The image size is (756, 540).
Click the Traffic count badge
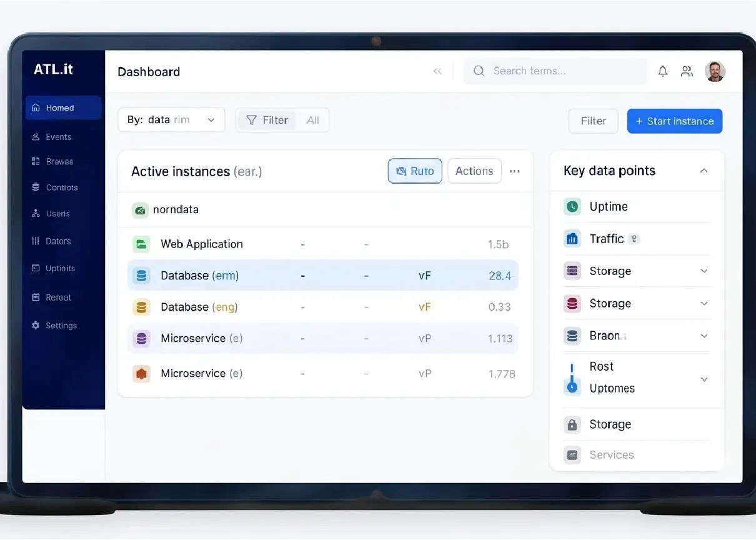634,239
